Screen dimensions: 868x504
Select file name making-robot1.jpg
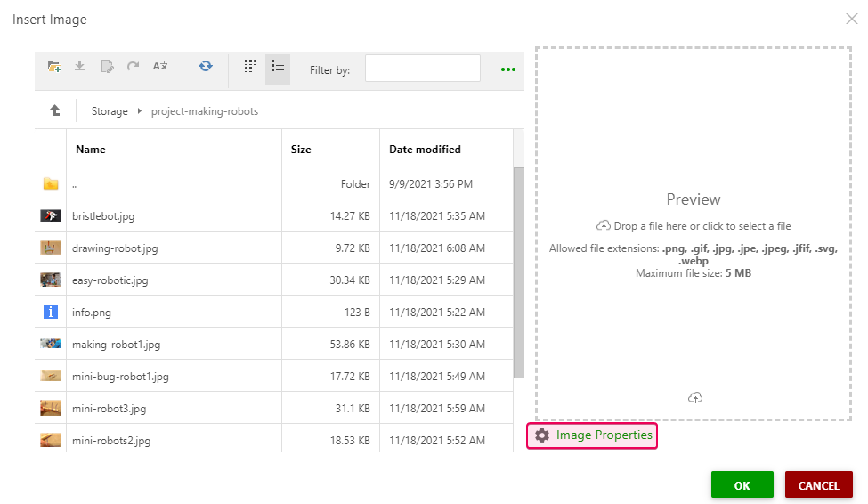(x=117, y=345)
